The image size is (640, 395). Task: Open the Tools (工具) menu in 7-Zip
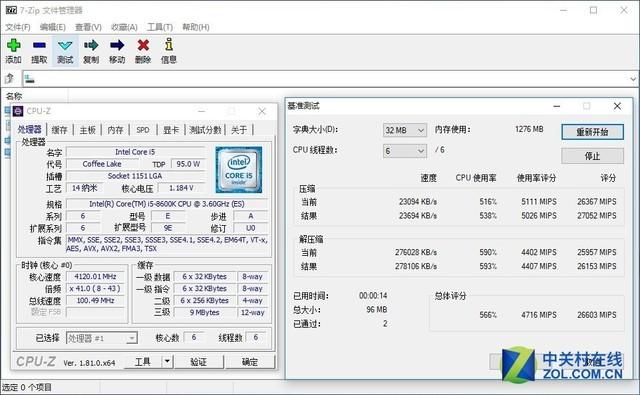coord(160,27)
